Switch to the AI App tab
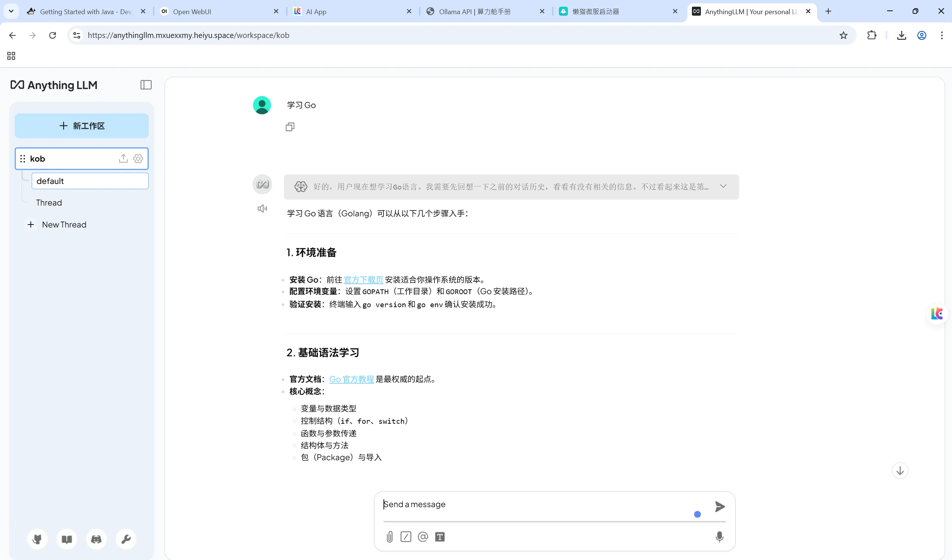 click(x=352, y=11)
